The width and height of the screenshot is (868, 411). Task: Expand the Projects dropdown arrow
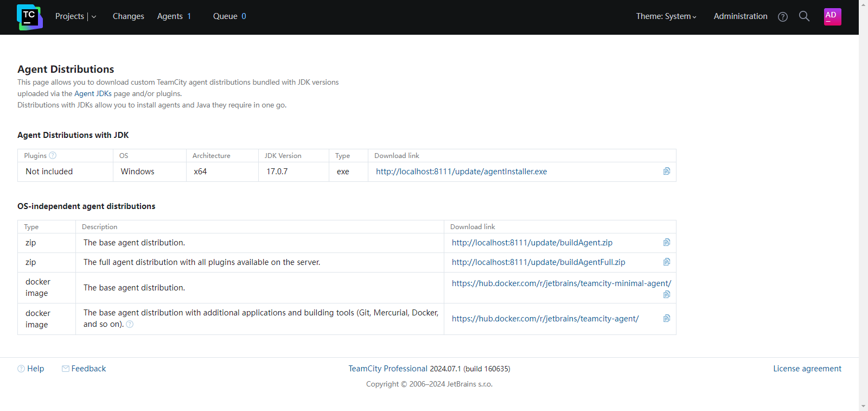click(x=94, y=17)
